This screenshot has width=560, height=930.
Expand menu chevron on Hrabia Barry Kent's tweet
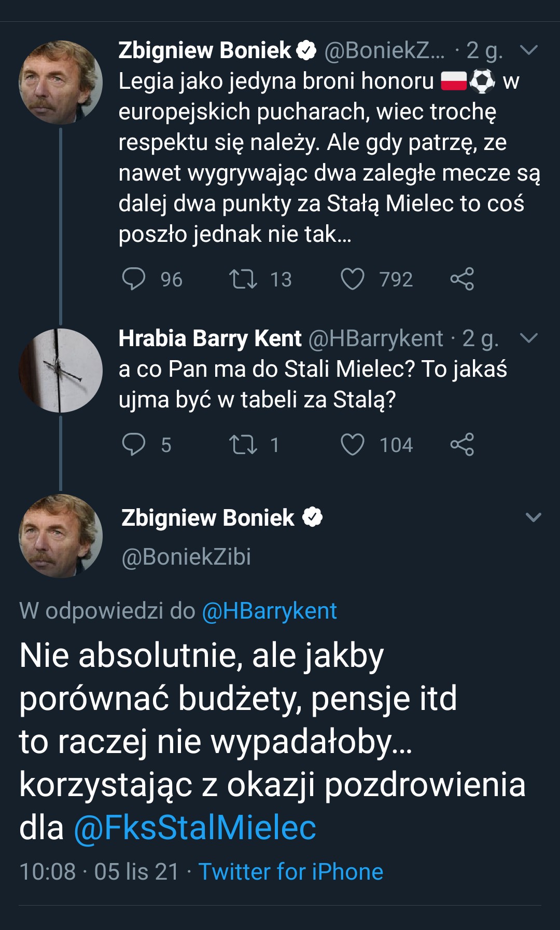(x=529, y=338)
